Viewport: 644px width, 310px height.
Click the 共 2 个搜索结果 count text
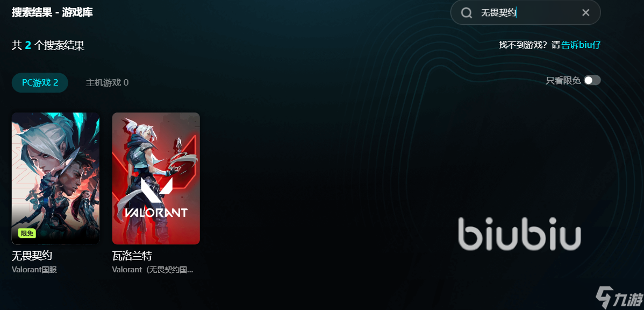pos(48,45)
